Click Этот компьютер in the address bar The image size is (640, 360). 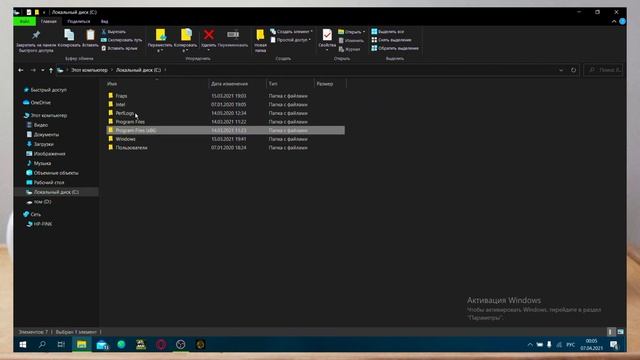click(89, 70)
